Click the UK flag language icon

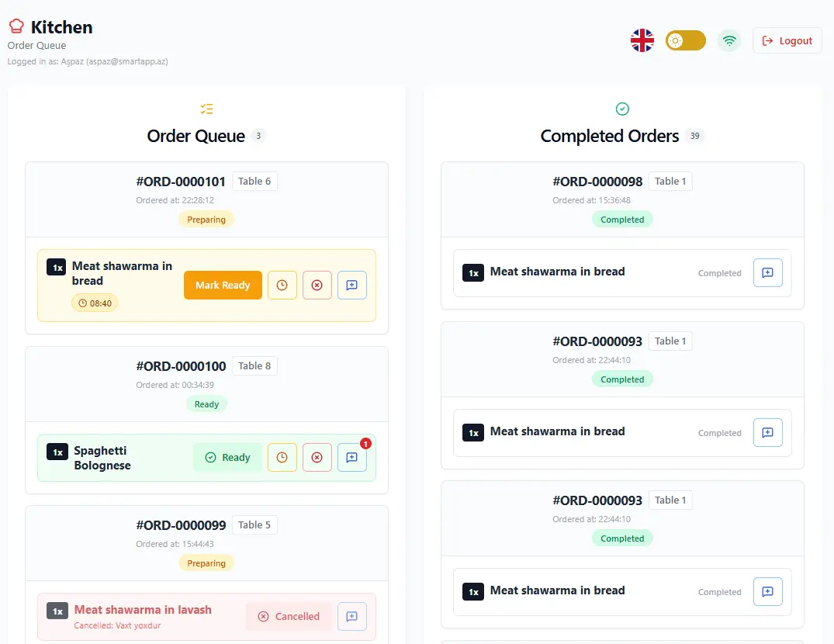tap(642, 40)
